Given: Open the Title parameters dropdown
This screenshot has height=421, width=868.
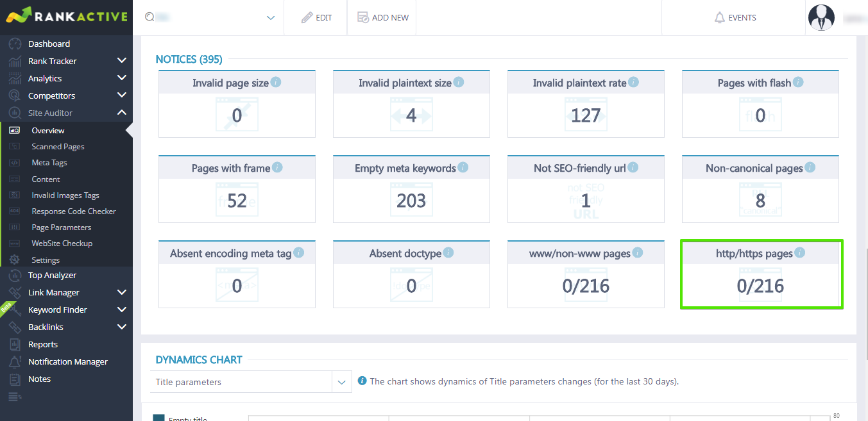Looking at the screenshot, I should (x=251, y=382).
